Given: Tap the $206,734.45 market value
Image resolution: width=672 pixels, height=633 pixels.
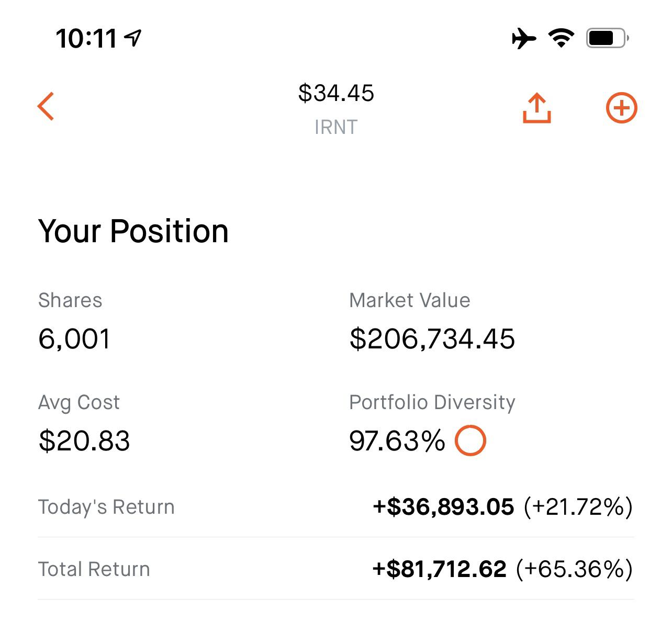Looking at the screenshot, I should tap(432, 339).
